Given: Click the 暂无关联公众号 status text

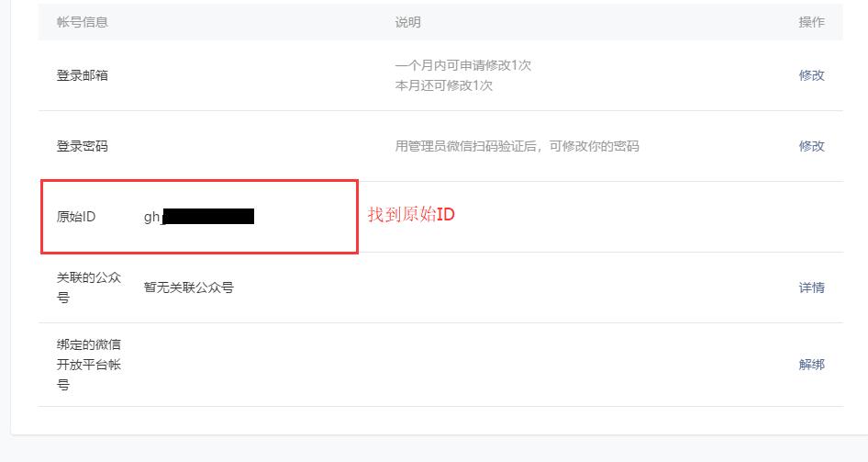Looking at the screenshot, I should [x=189, y=287].
